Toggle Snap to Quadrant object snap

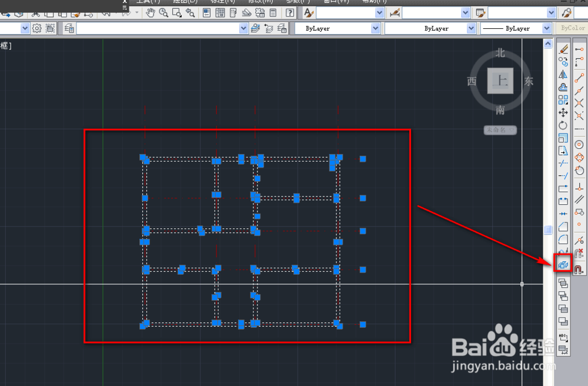579,158
